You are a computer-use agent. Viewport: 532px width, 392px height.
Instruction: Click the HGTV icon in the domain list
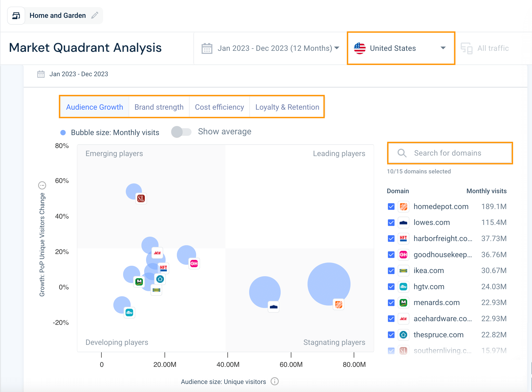point(403,286)
